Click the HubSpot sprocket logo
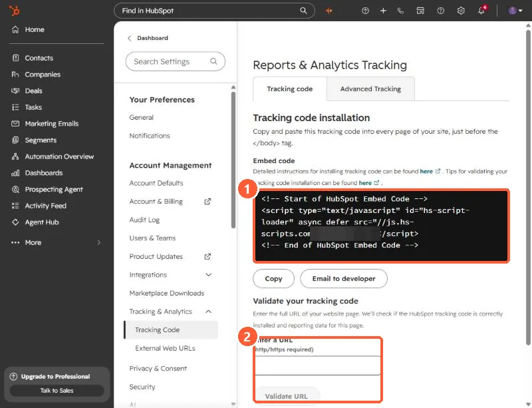 coord(14,11)
